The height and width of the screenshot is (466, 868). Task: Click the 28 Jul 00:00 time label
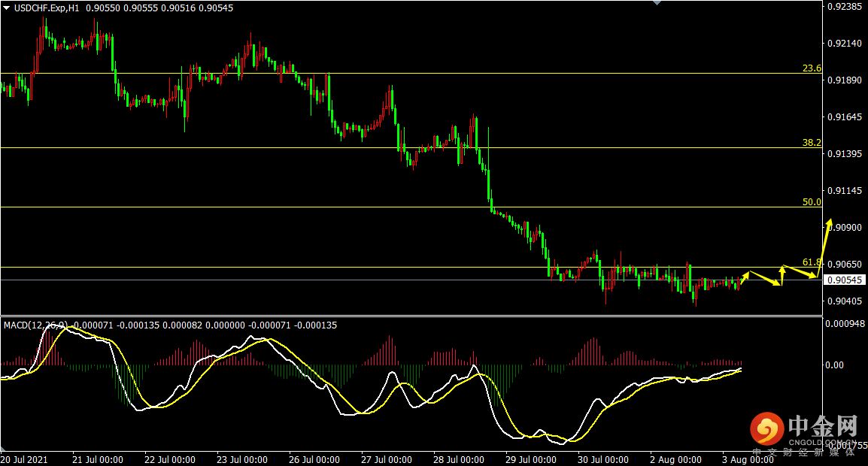[x=459, y=460]
